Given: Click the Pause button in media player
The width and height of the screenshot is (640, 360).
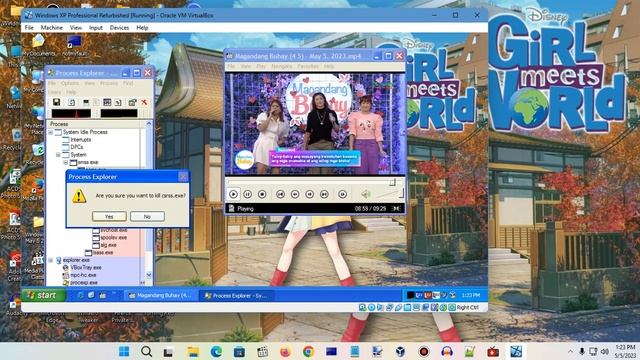Looking at the screenshot, I should (247, 194).
